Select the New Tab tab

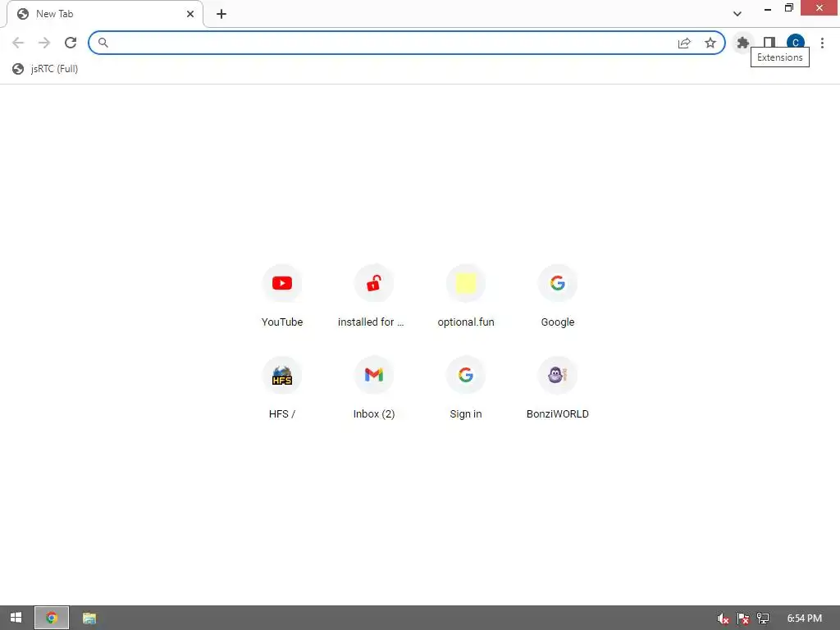pos(105,14)
